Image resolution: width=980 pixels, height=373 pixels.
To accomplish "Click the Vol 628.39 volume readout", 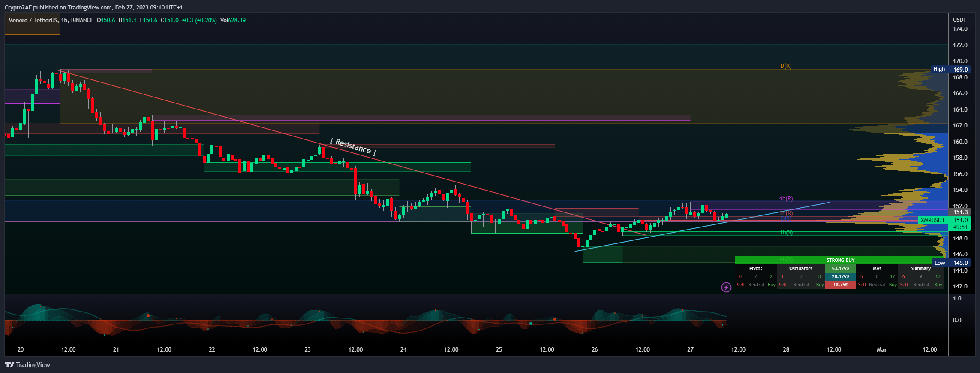I will point(233,20).
